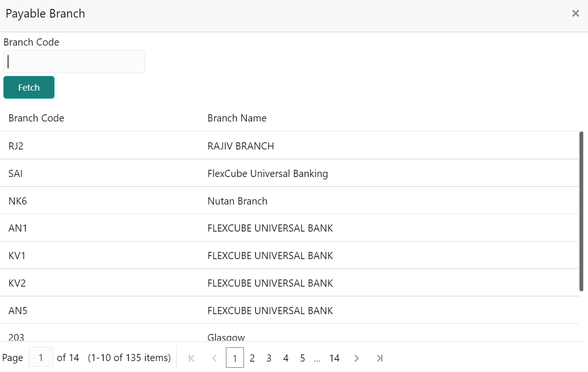Open page 4 of results
This screenshot has width=588, height=372.
point(286,358)
